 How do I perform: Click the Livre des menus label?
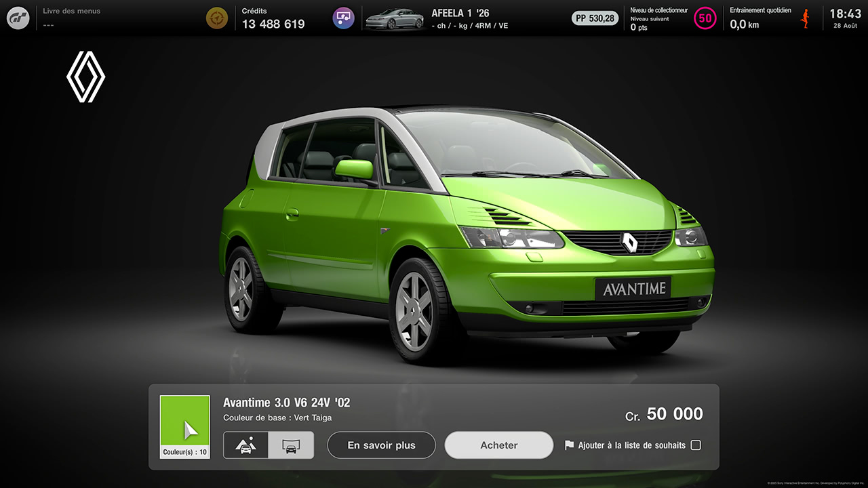tap(72, 11)
